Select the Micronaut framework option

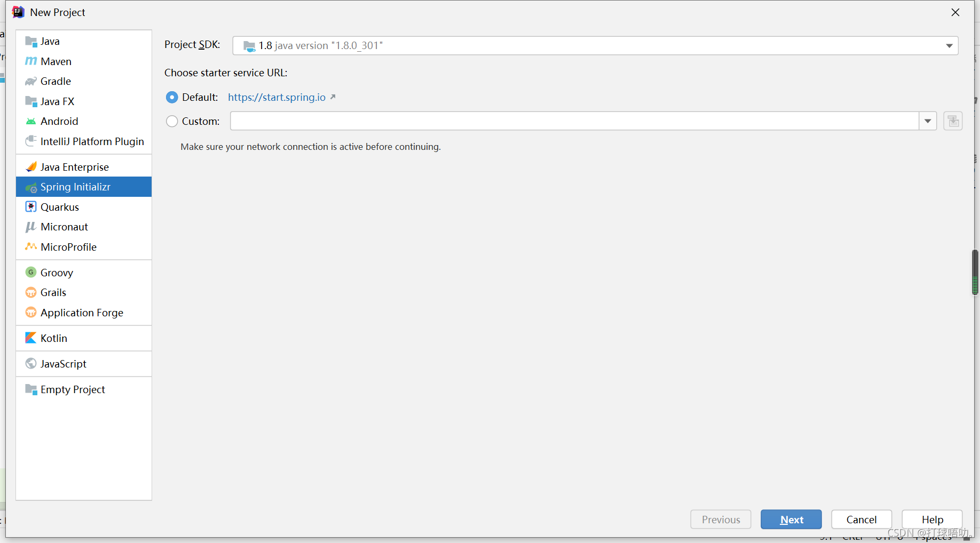click(x=64, y=227)
